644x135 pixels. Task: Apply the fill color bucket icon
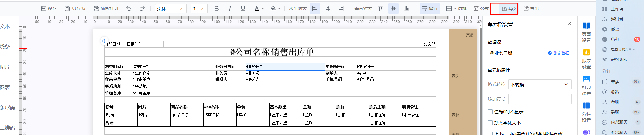tap(273, 9)
